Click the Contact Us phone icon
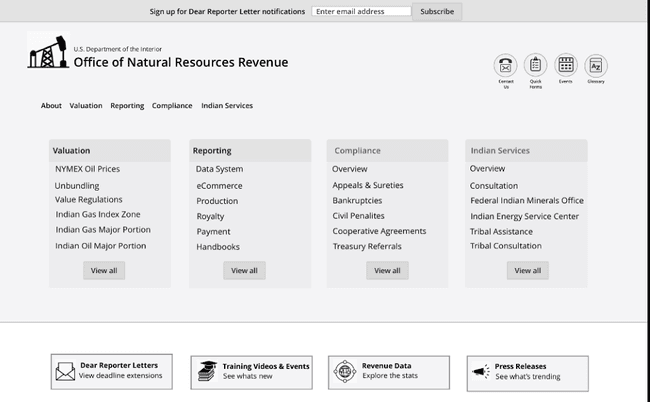This screenshot has height=402, width=650. (x=505, y=66)
